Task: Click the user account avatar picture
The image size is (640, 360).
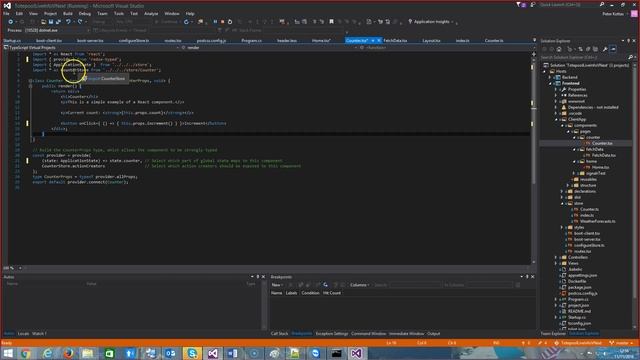Action: click(634, 13)
